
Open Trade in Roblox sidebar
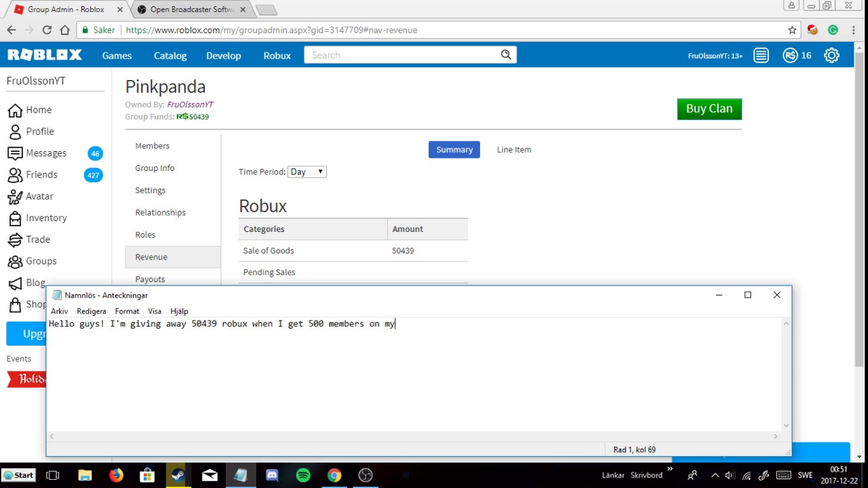tap(28, 240)
